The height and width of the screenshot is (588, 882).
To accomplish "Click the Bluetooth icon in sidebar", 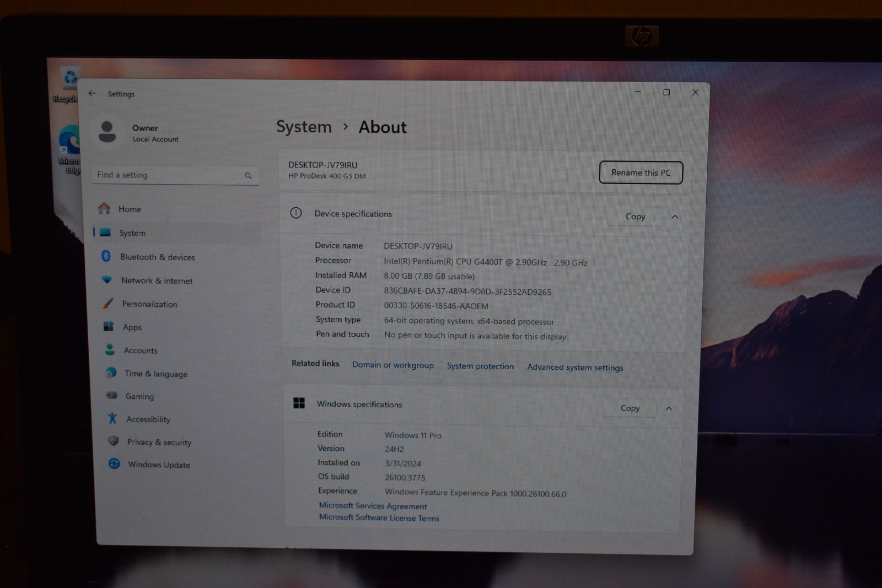I will coord(106,256).
